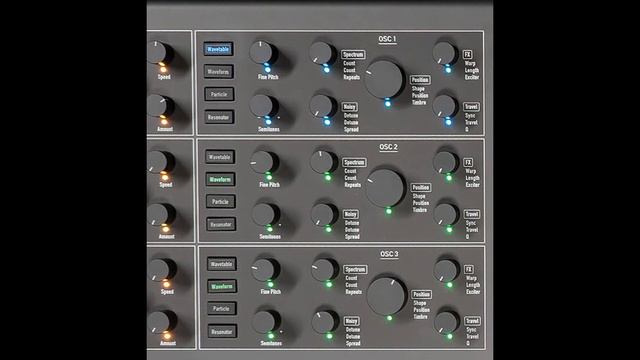Screen dimensions: 640x360
Task: Select the Wavetable mode button in OSC 3
Action: pos(221,264)
